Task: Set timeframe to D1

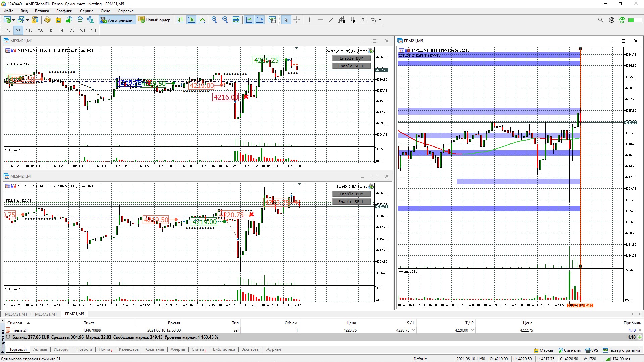Action: [x=72, y=30]
